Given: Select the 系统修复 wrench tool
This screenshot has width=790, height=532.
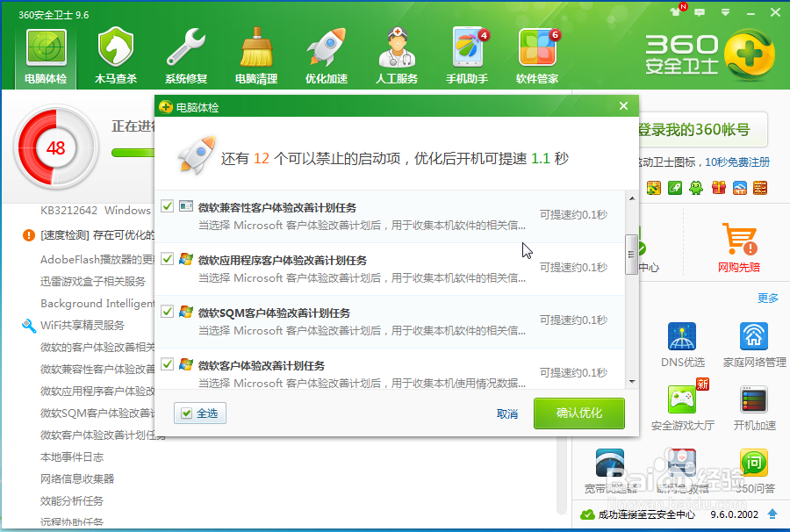Looking at the screenshot, I should pyautogui.click(x=186, y=56).
